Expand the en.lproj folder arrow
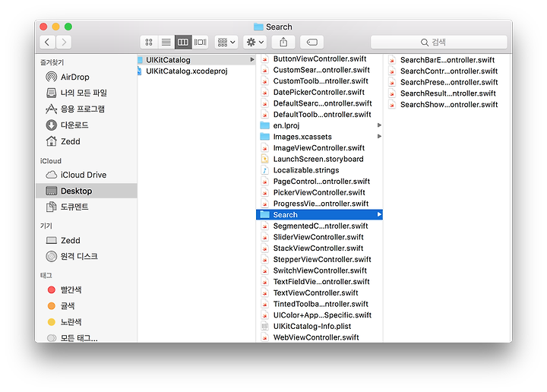The image size is (547, 392). pyautogui.click(x=379, y=125)
